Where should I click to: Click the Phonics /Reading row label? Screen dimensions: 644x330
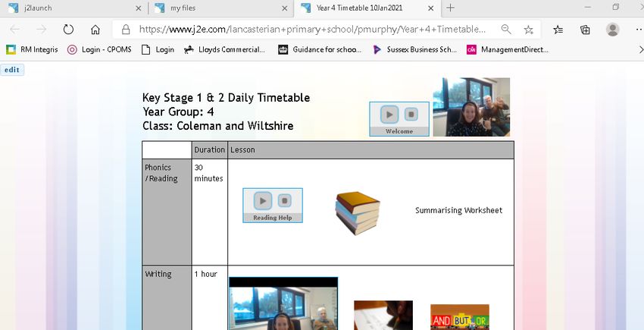(161, 173)
